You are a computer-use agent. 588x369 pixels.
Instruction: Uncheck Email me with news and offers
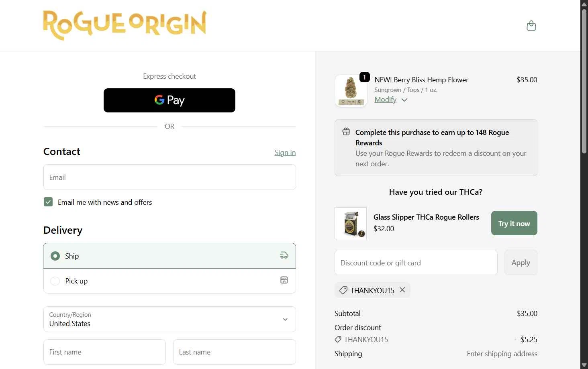tap(48, 202)
